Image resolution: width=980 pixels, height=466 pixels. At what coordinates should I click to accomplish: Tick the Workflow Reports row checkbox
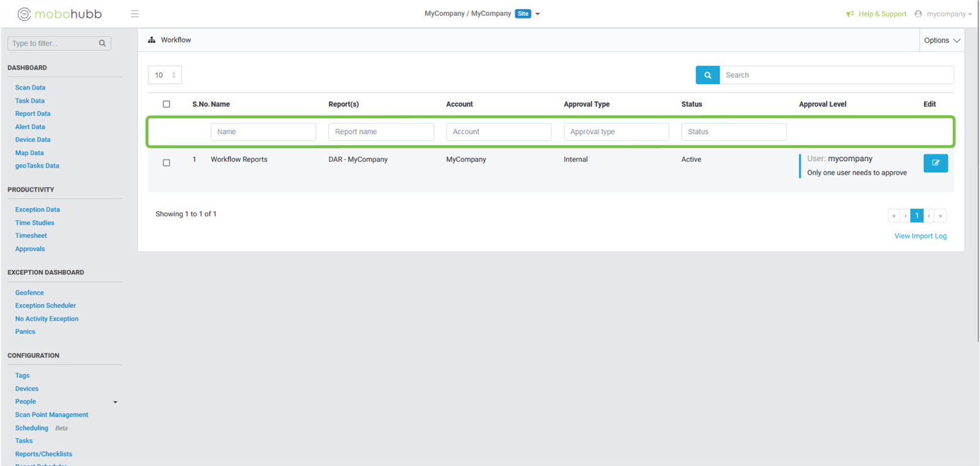pyautogui.click(x=166, y=163)
